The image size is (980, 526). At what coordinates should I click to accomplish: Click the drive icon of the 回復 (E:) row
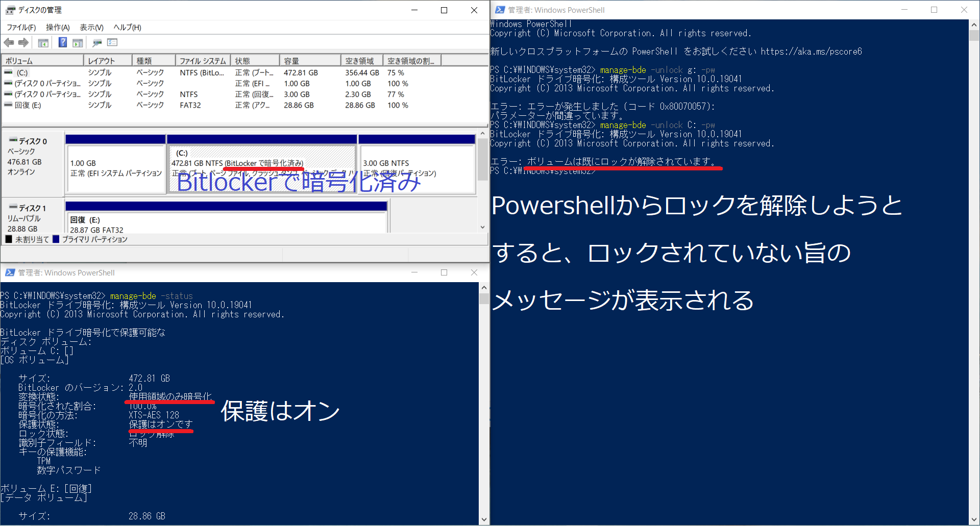[8, 105]
